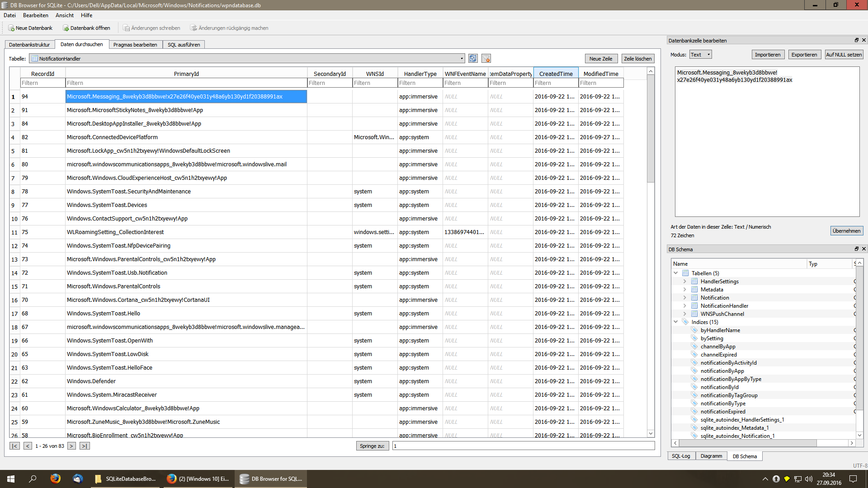Click the Änderungen schreiben toolbar icon

[127, 28]
